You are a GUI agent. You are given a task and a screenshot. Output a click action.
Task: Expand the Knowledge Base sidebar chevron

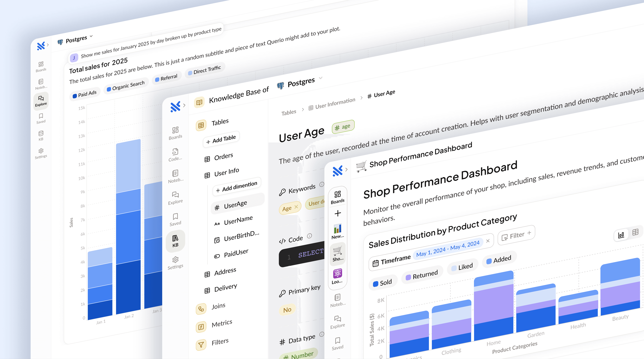(x=184, y=105)
